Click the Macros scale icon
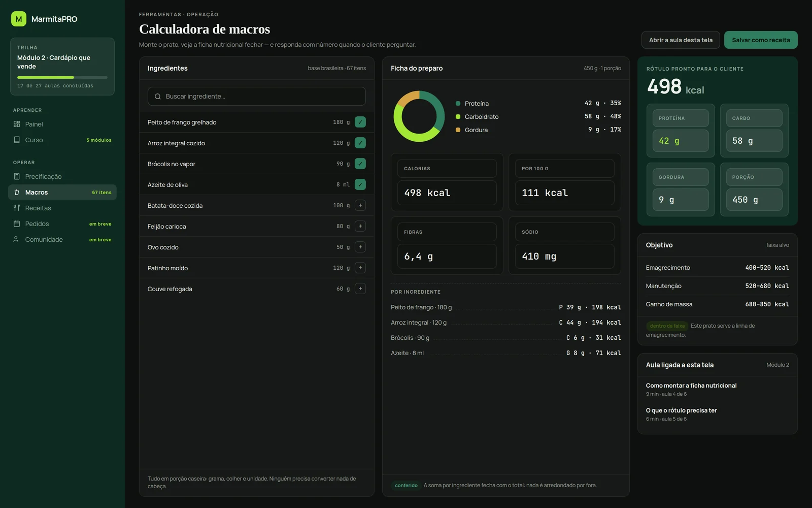The width and height of the screenshot is (812, 508). (17, 192)
